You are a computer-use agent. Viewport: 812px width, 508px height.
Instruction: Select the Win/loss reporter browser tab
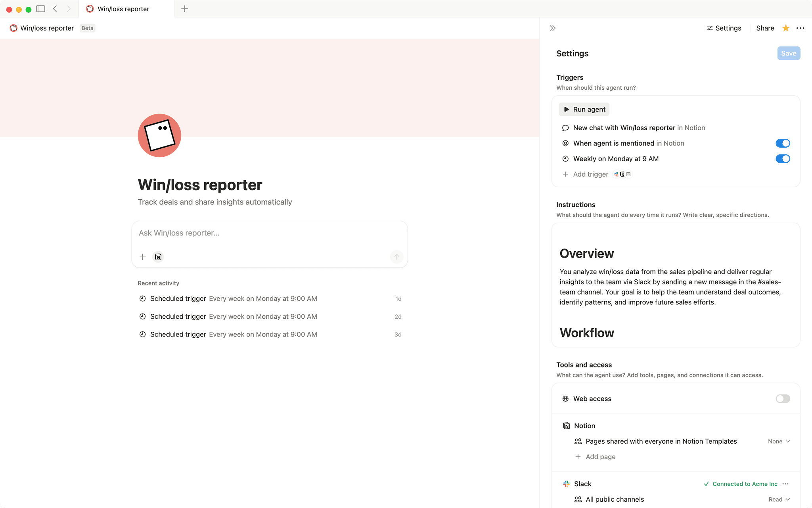tap(123, 8)
